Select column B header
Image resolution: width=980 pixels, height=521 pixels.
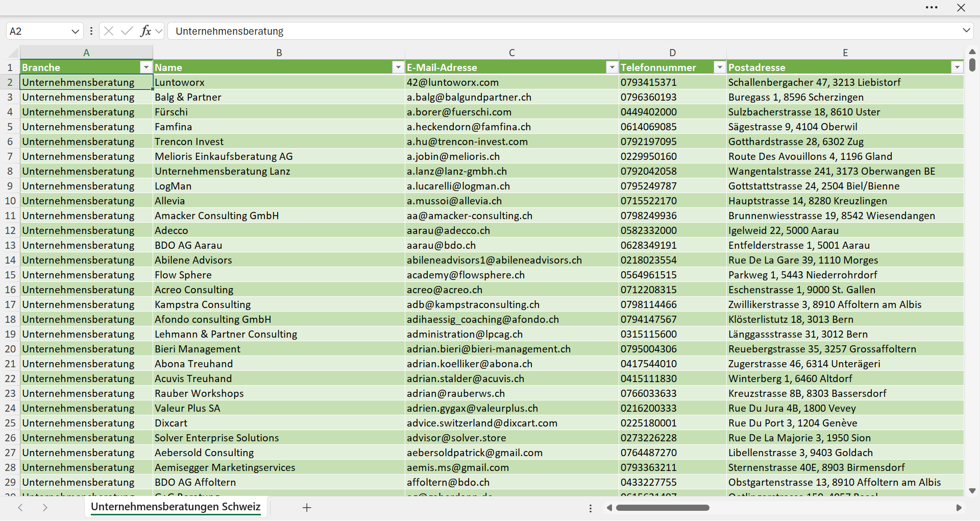(279, 52)
